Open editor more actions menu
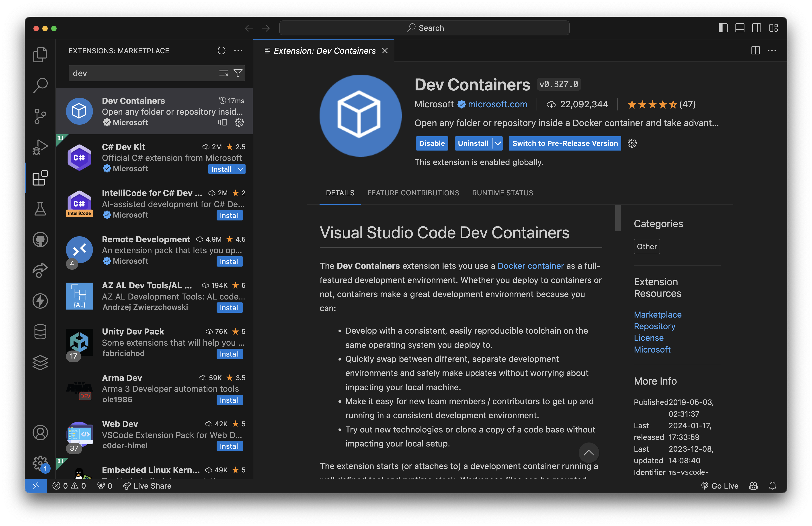812x526 pixels. point(772,51)
